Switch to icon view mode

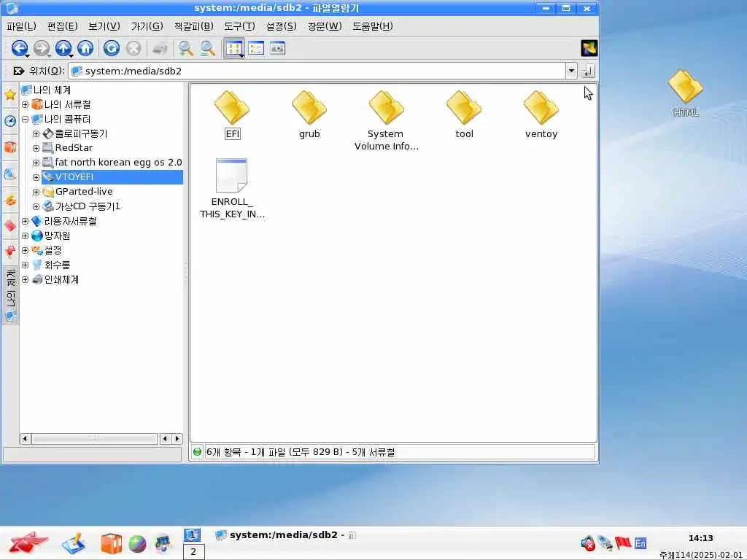234,48
